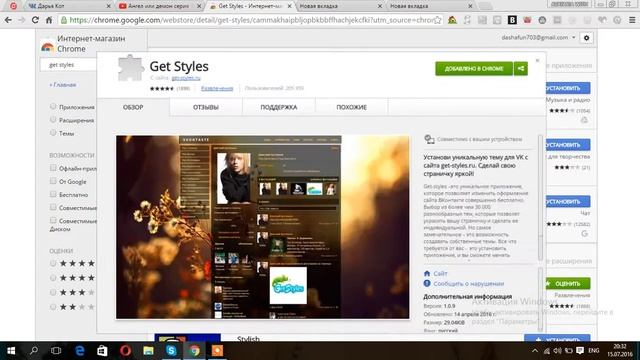Open the Windows Store taskbar icon
This screenshot has height=360, width=640.
pos(102,351)
